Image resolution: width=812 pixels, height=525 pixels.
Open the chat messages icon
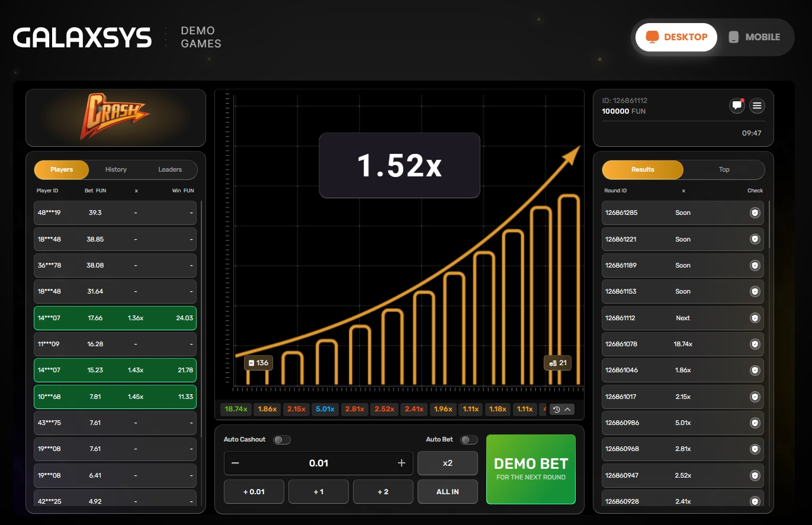coord(737,106)
